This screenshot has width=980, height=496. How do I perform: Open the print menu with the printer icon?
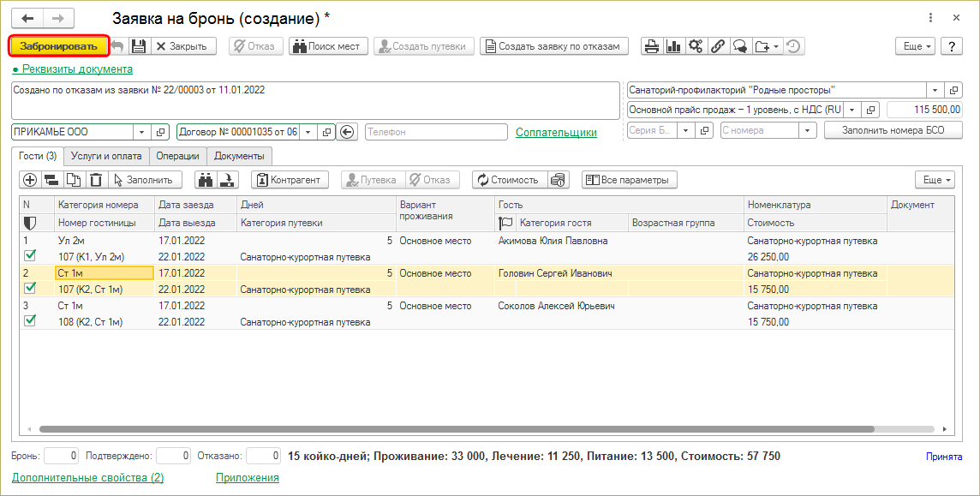652,46
